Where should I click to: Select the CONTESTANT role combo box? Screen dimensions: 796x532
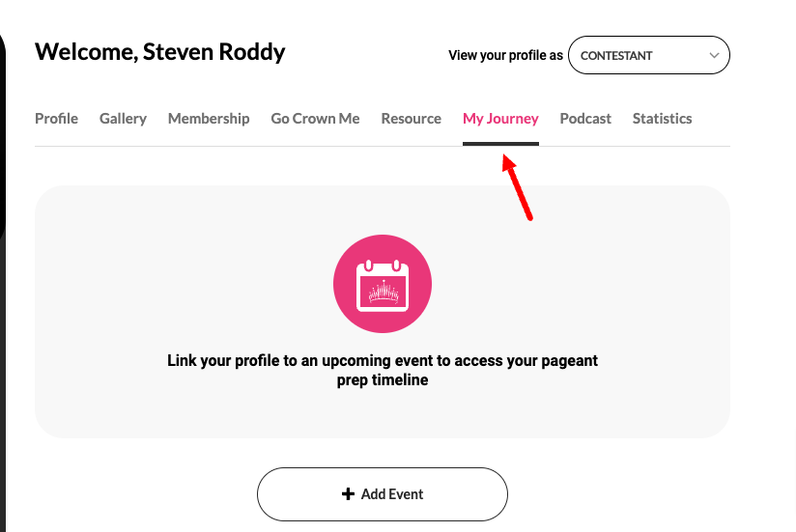pyautogui.click(x=648, y=55)
